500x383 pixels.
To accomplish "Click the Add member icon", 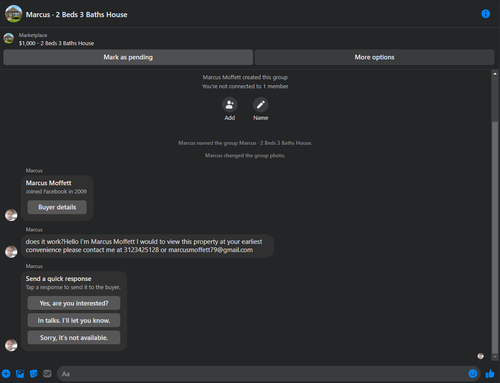I will [230, 105].
